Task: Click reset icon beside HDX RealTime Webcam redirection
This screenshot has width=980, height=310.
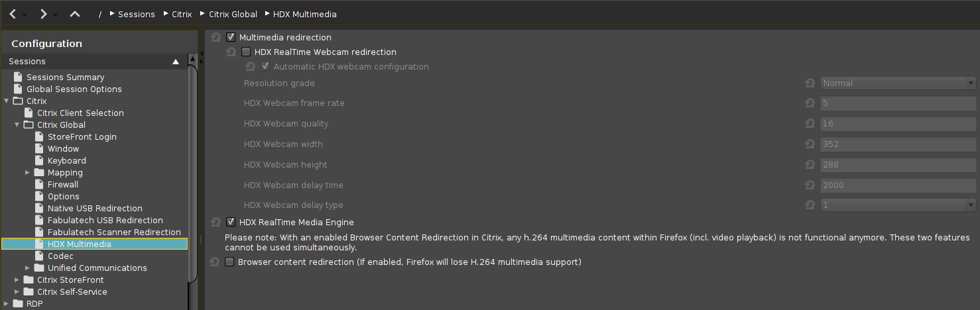Action: pos(231,52)
